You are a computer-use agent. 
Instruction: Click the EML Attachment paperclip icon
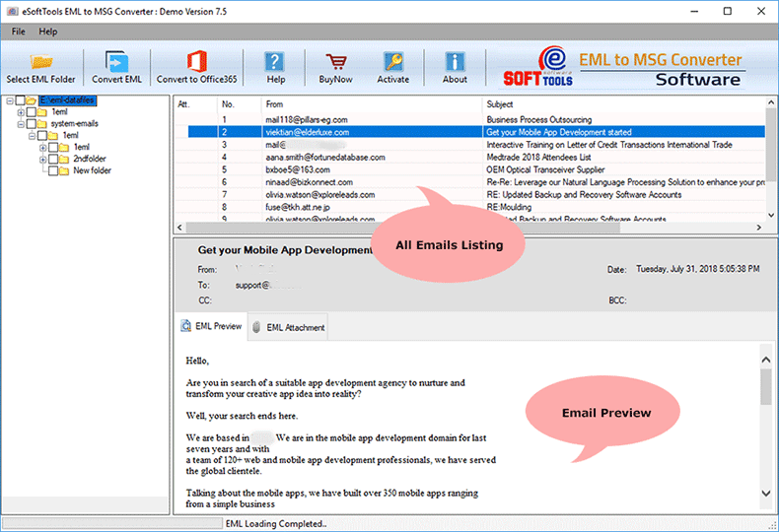pyautogui.click(x=256, y=327)
